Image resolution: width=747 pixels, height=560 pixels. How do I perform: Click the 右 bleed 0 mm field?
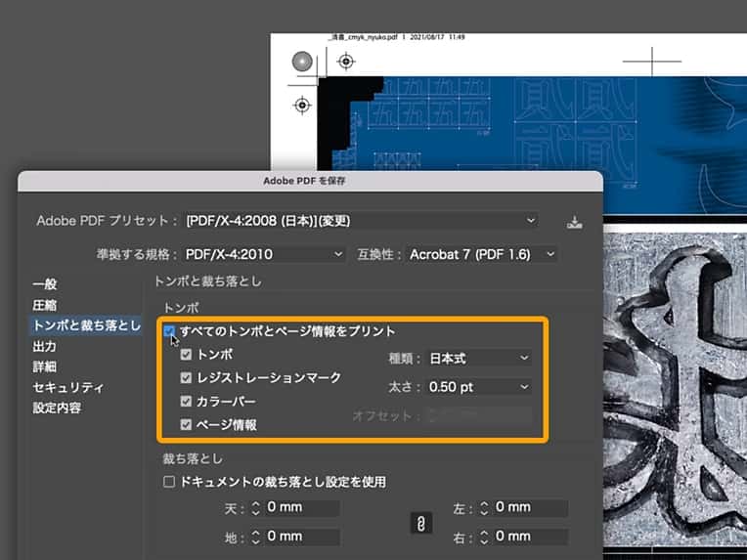(530, 537)
